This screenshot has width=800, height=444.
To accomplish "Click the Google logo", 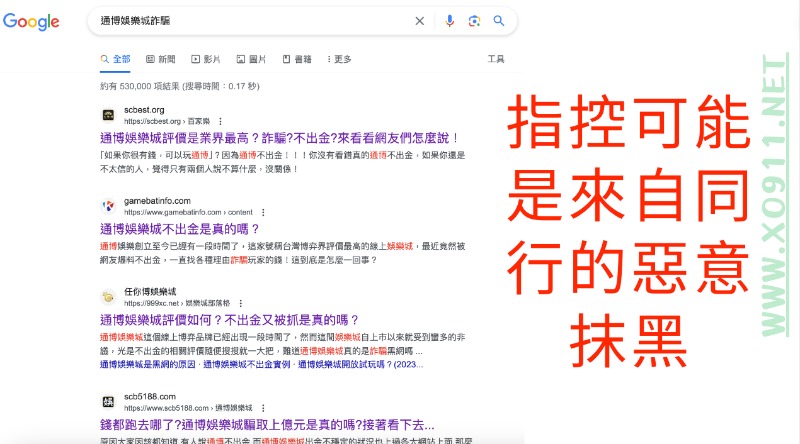I will (x=31, y=21).
